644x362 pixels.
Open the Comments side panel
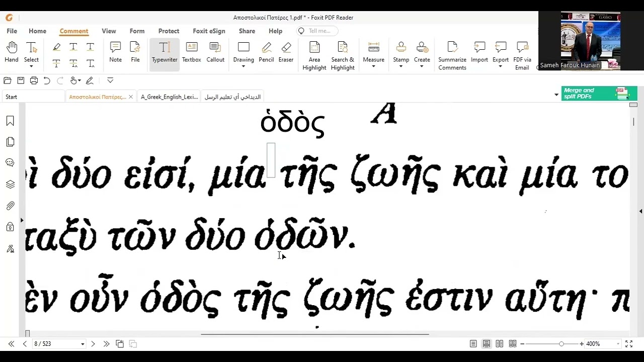coord(10,163)
